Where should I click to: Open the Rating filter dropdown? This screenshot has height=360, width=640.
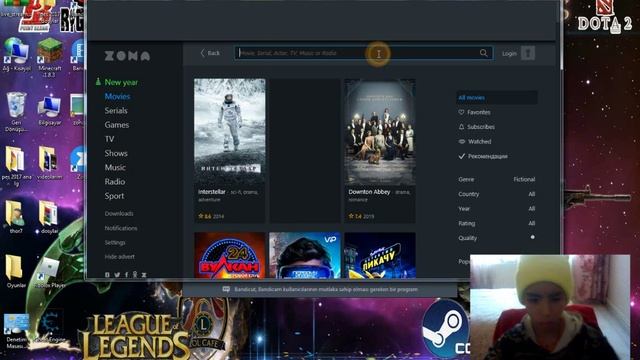(497, 223)
